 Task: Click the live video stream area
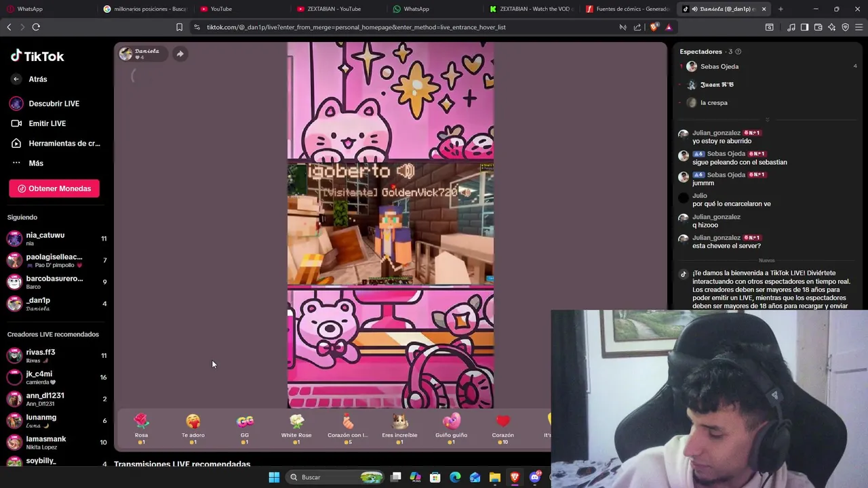click(x=391, y=225)
